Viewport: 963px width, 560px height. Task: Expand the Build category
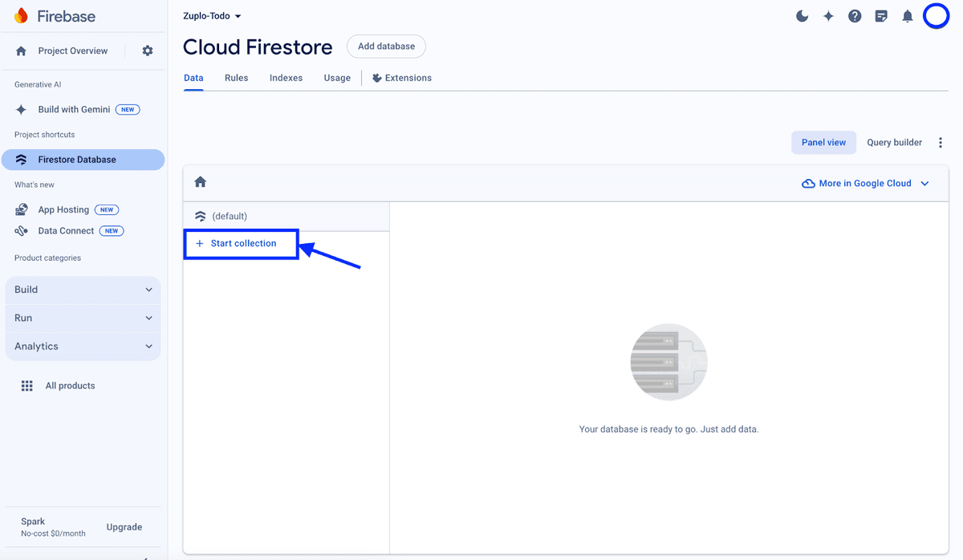point(83,290)
